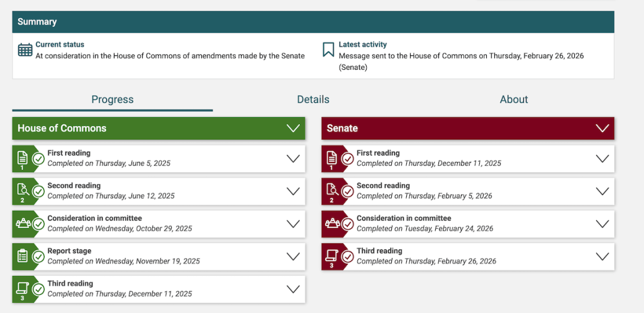The width and height of the screenshot is (644, 313).
Task: Click the 'Report stage' title text
Action: point(69,251)
